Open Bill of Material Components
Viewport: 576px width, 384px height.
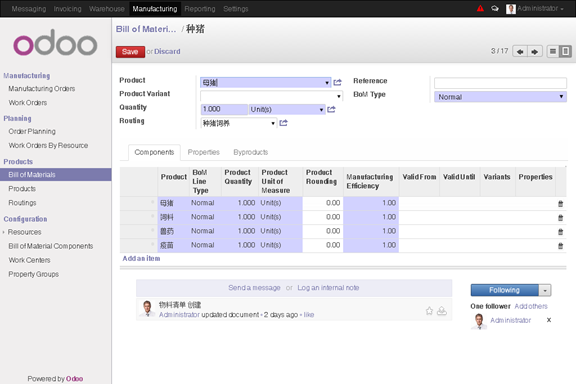tap(51, 246)
